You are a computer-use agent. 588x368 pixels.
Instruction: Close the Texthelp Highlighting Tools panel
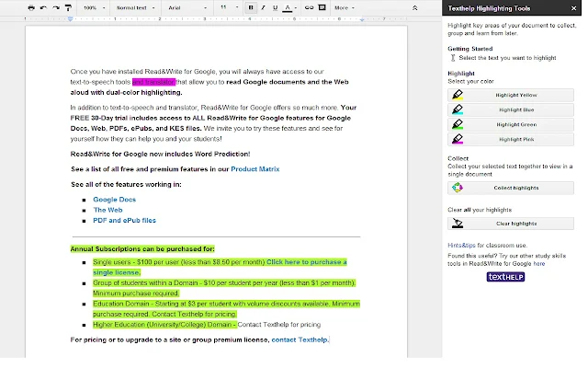click(573, 8)
